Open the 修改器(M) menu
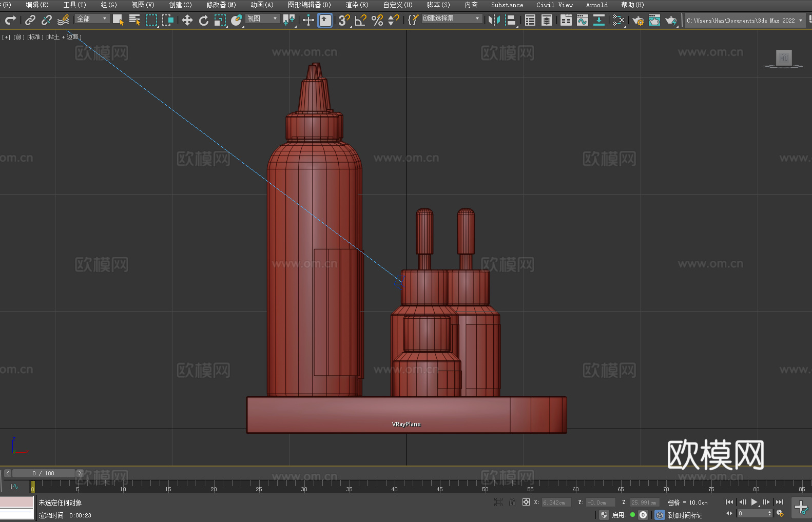 coord(221,5)
